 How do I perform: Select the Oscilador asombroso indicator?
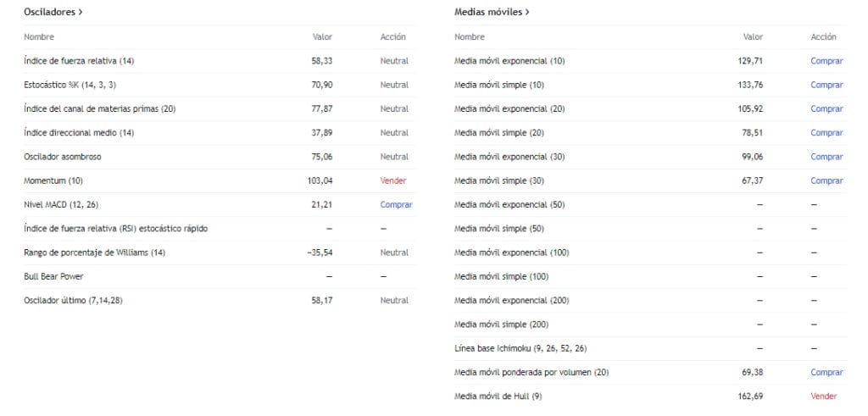pos(64,157)
